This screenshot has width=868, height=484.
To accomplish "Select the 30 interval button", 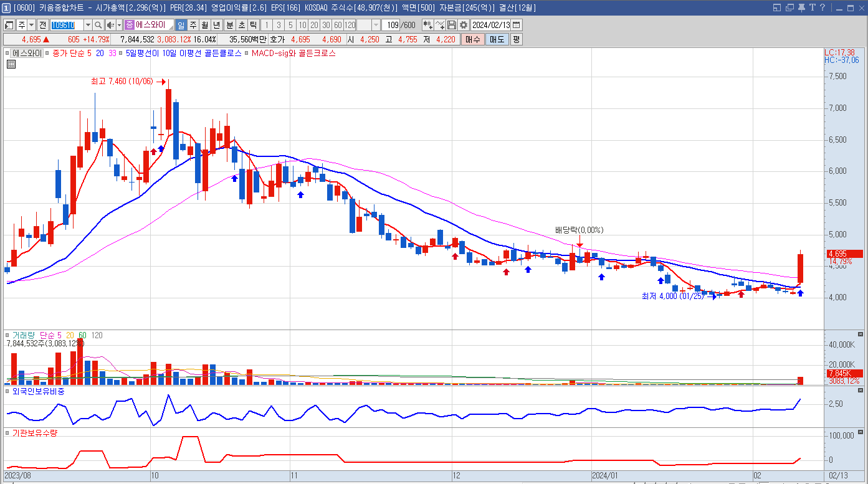I will point(326,25).
